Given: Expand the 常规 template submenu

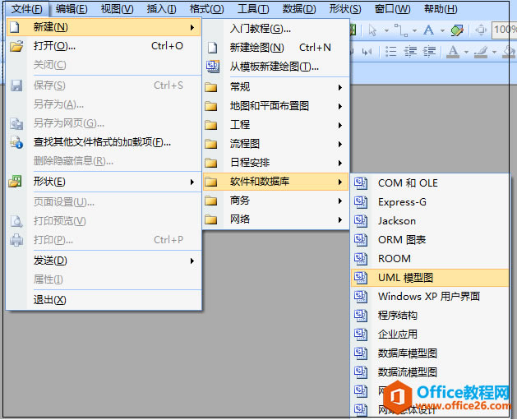Looking at the screenshot, I should pyautogui.click(x=276, y=87).
